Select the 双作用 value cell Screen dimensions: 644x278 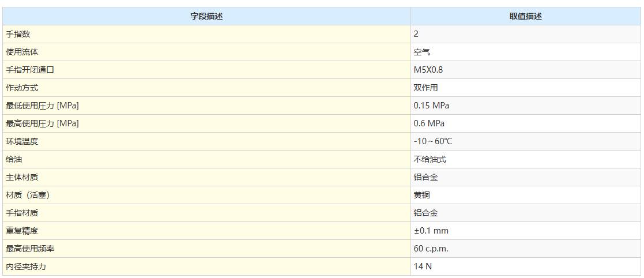pyautogui.click(x=425, y=88)
